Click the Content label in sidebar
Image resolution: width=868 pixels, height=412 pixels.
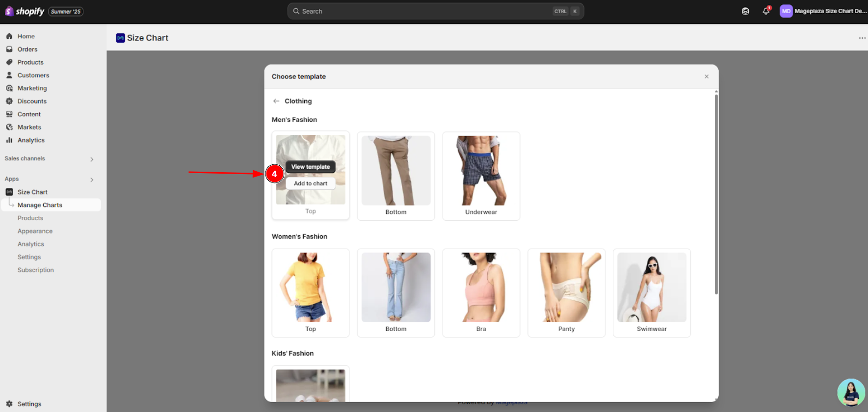click(x=29, y=114)
